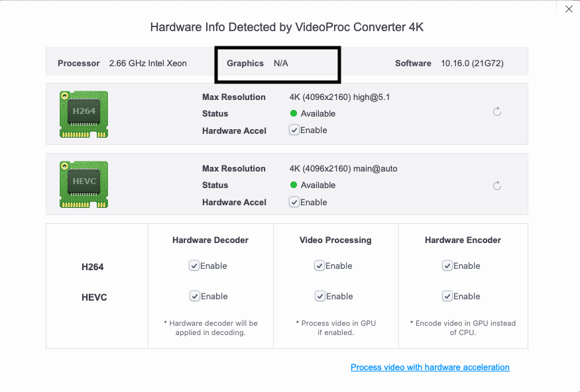This screenshot has width=580, height=392.
Task: Click the 'Software' label
Action: [413, 63]
